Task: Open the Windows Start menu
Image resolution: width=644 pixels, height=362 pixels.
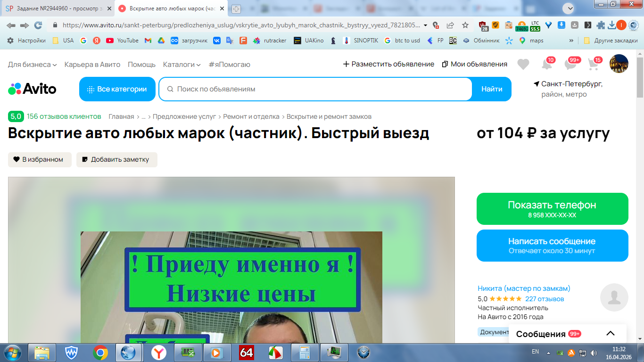Action: (x=12, y=352)
